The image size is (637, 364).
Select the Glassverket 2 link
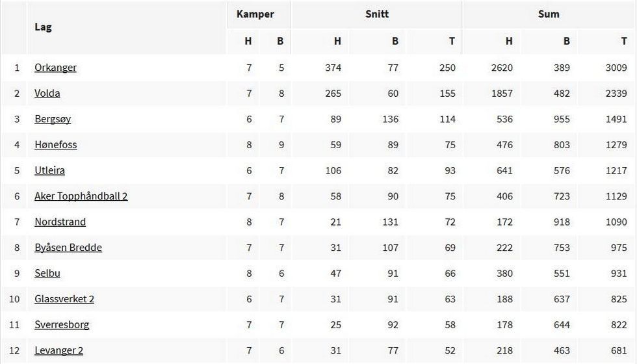[64, 299]
